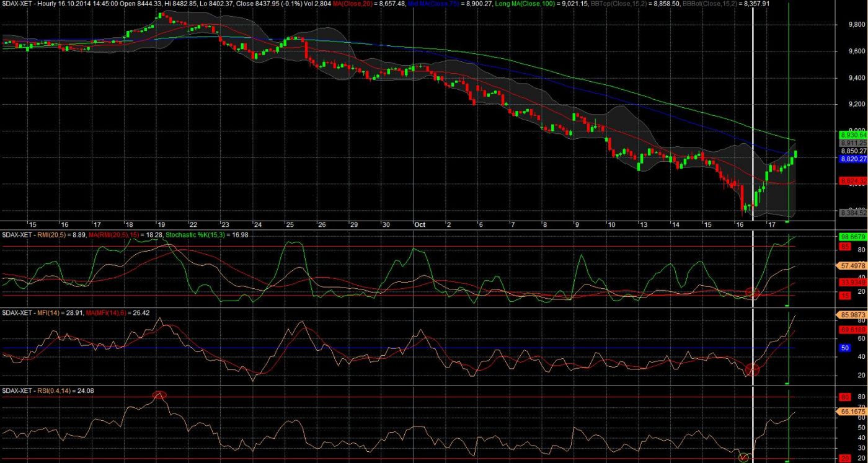This screenshot has width=868, height=463.
Task: Click the red 33.9349 value tag
Action: click(852, 282)
